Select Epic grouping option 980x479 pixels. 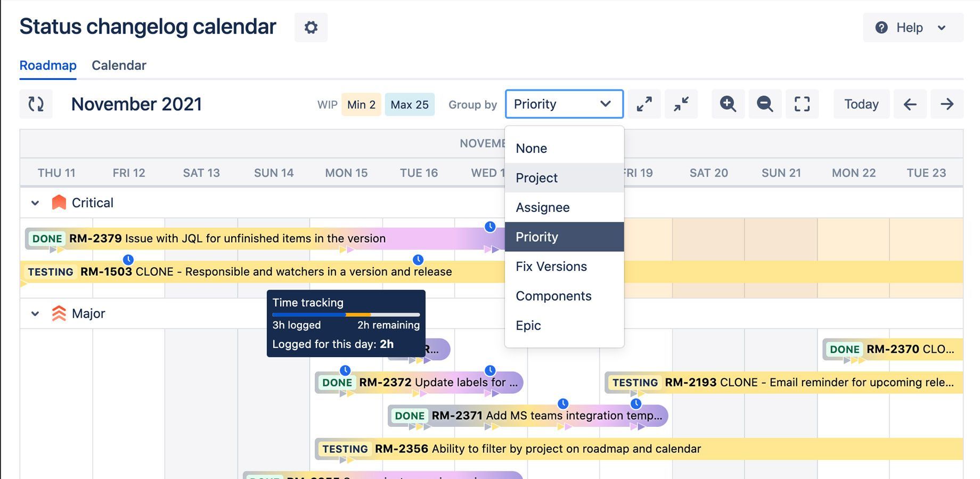pos(564,325)
